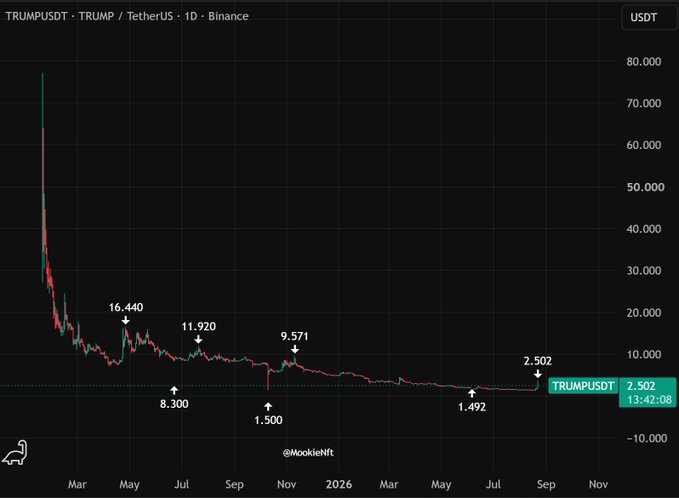Click the 11.920 price marker label
This screenshot has width=679, height=498.
(x=198, y=327)
